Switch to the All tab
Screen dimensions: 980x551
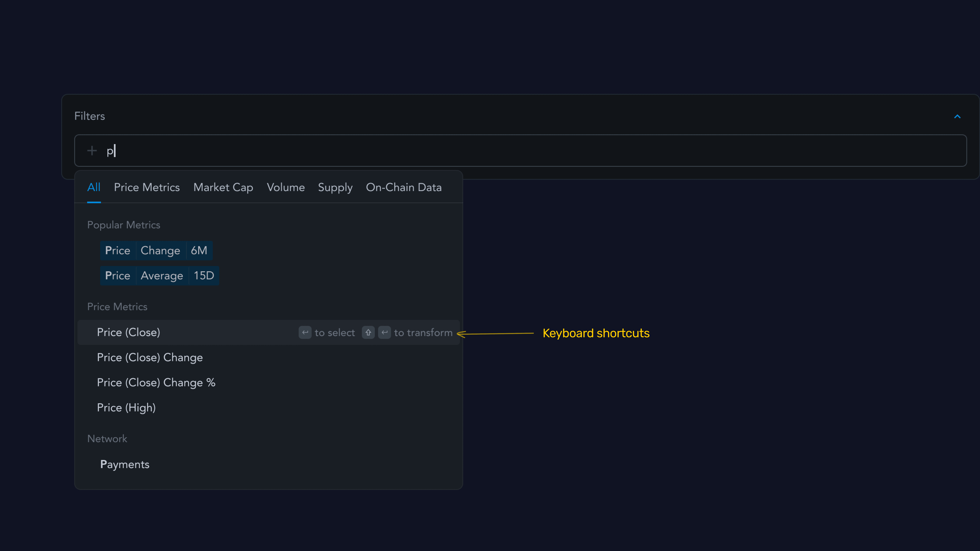click(94, 187)
